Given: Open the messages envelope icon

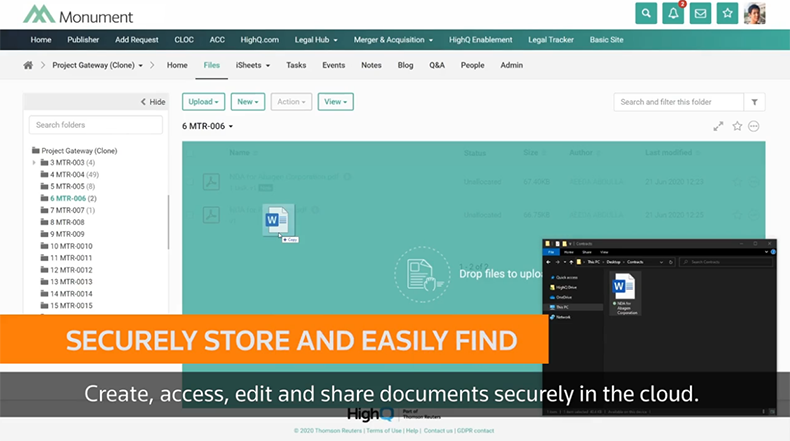Looking at the screenshot, I should pos(701,13).
